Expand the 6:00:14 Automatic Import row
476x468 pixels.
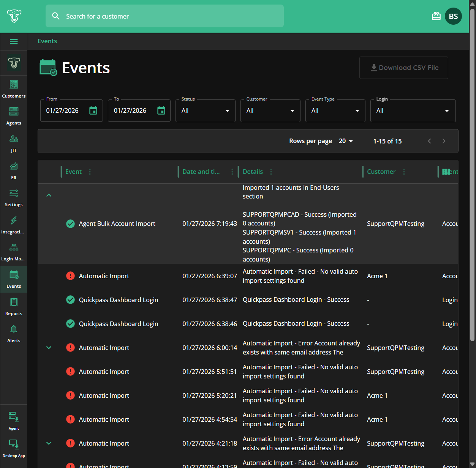point(49,348)
